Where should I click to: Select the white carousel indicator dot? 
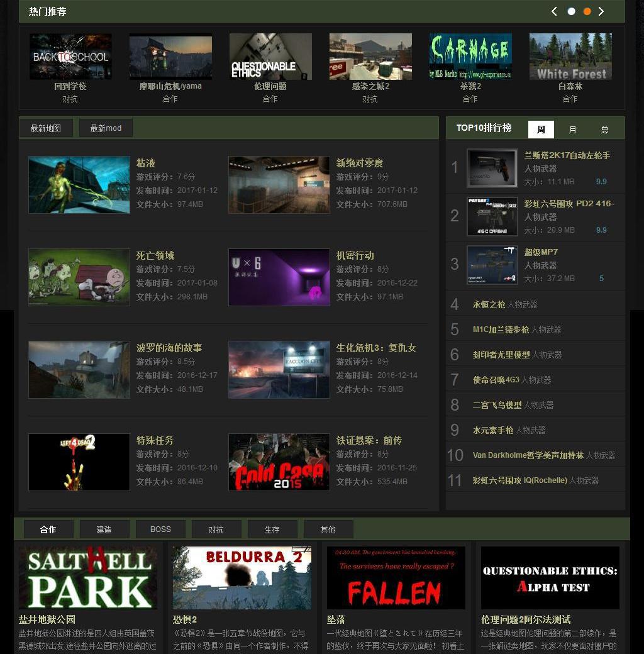(x=571, y=11)
